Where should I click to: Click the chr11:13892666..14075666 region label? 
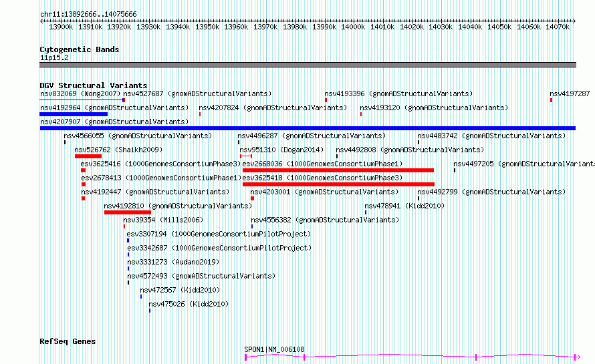pos(88,15)
